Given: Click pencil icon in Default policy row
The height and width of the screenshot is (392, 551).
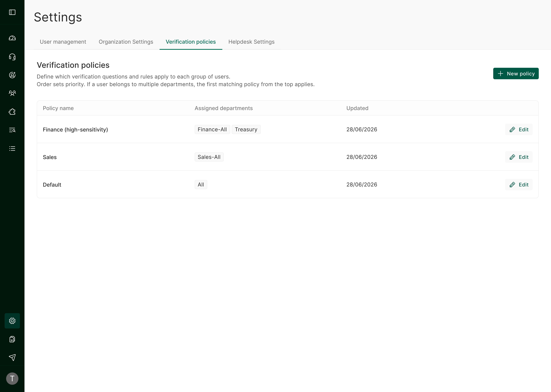Looking at the screenshot, I should coord(512,185).
